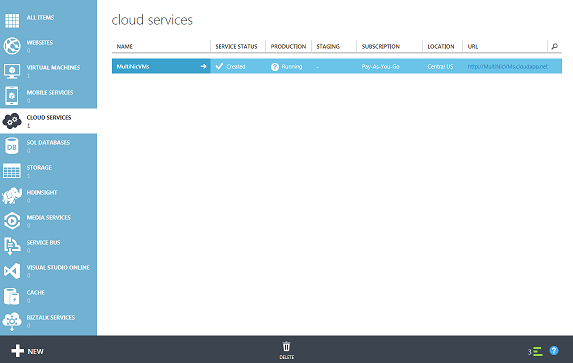Image resolution: width=573 pixels, height=363 pixels.
Task: Open the BizTalk Services sidebar item
Action: pyautogui.click(x=48, y=321)
